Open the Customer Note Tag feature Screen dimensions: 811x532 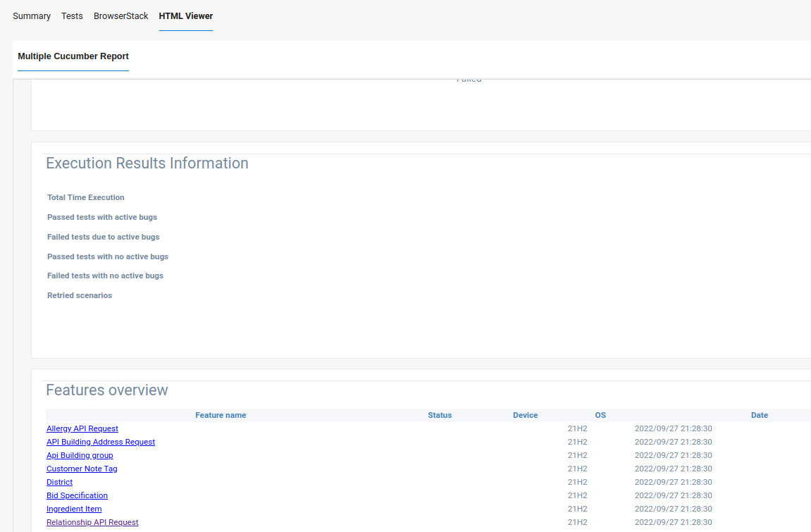[x=82, y=469]
